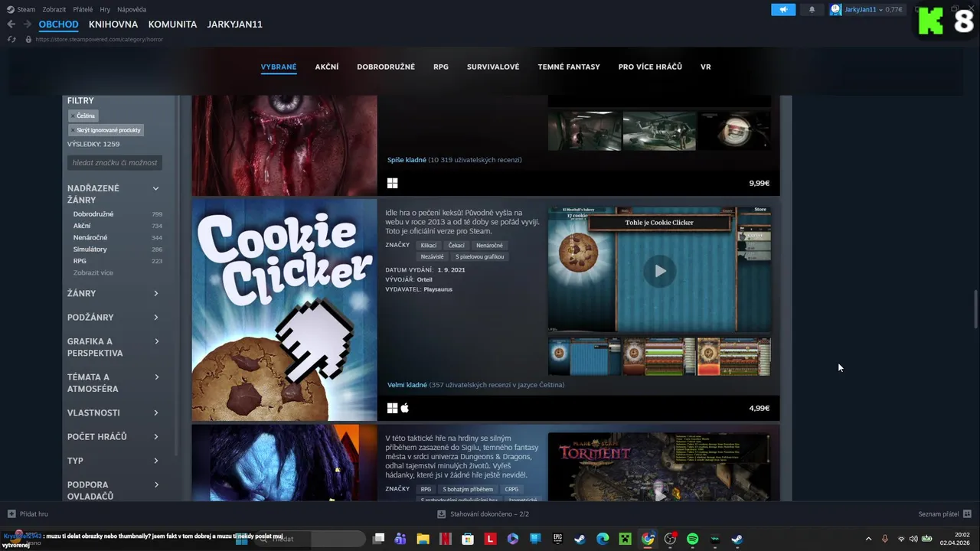The height and width of the screenshot is (551, 980).
Task: Open Cookie Clicker's Velmi kladné reviews
Action: [407, 385]
